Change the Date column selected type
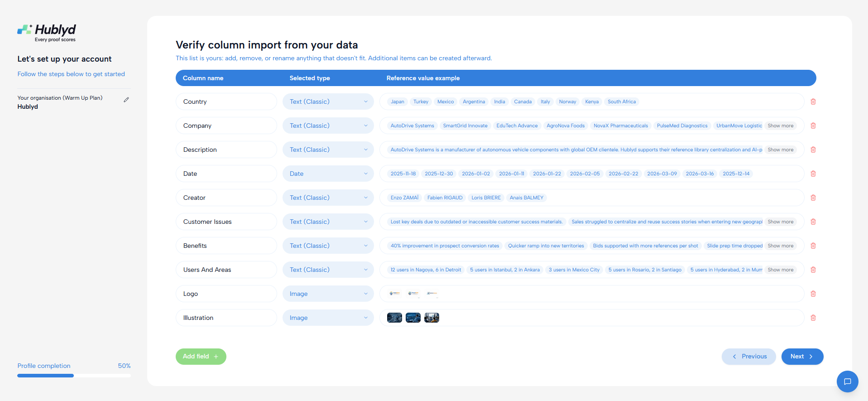Viewport: 868px width, 401px height. click(328, 174)
